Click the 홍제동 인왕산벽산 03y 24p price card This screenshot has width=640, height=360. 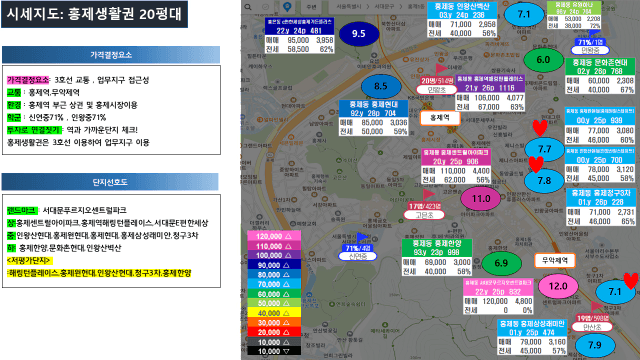tap(462, 20)
